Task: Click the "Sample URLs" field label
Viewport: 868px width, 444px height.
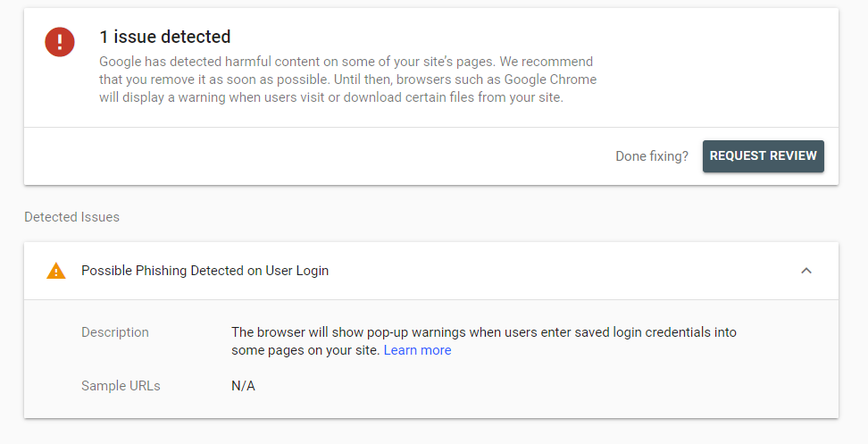Action: coord(121,386)
